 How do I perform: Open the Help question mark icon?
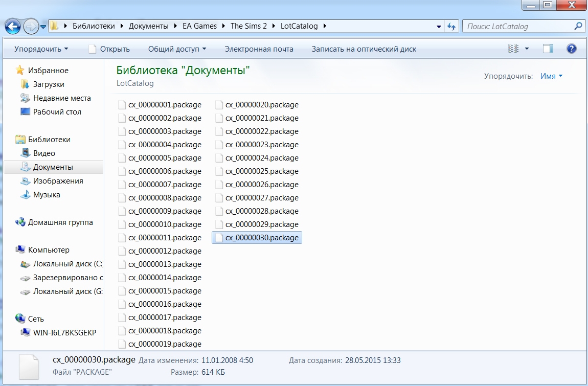point(572,49)
